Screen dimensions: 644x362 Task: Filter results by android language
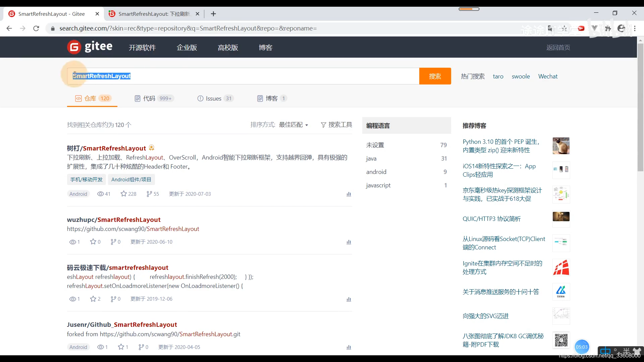click(407, 172)
